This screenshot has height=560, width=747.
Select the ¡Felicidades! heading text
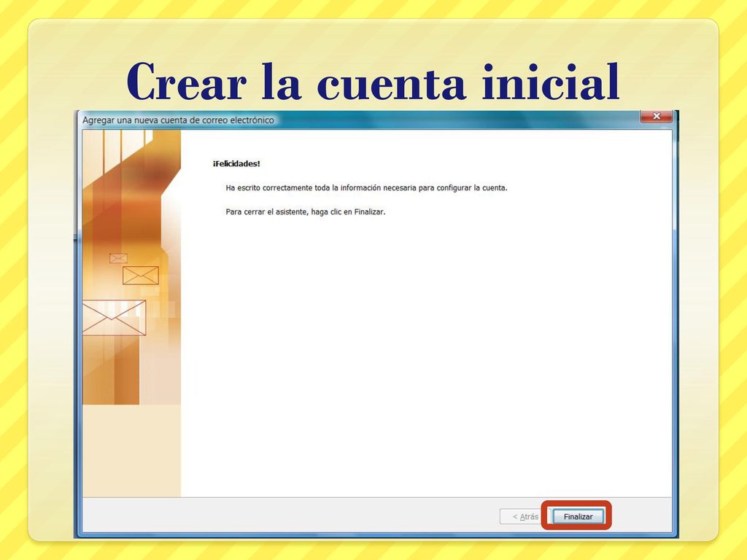point(236,164)
